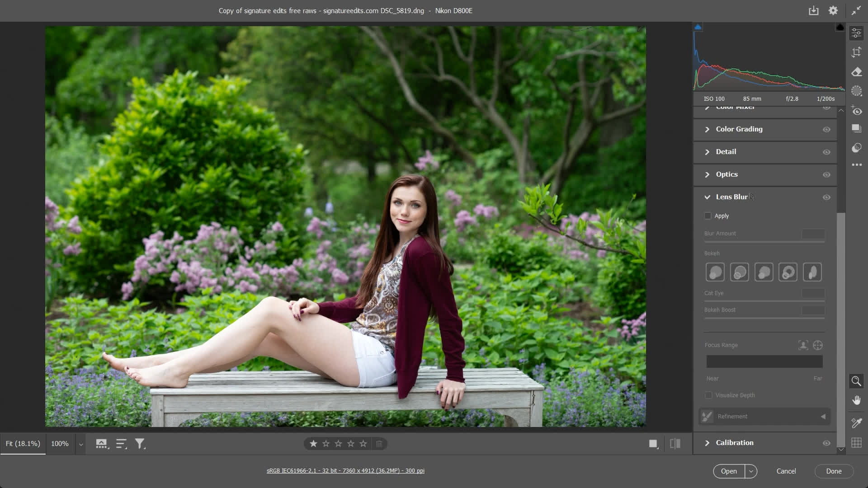Click the point focus target icon

[x=818, y=345]
